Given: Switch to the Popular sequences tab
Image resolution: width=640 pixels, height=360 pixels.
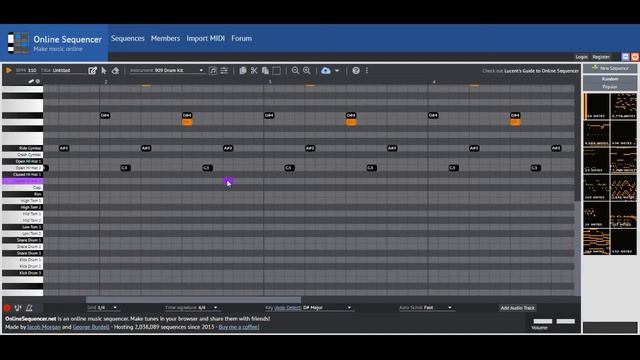Looking at the screenshot, I should click(x=610, y=87).
